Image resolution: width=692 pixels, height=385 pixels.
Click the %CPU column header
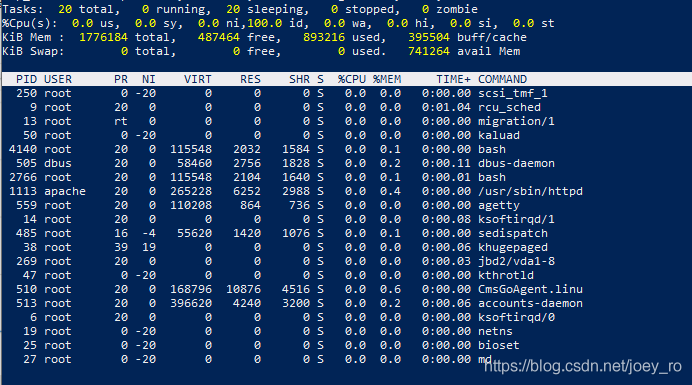click(x=352, y=79)
